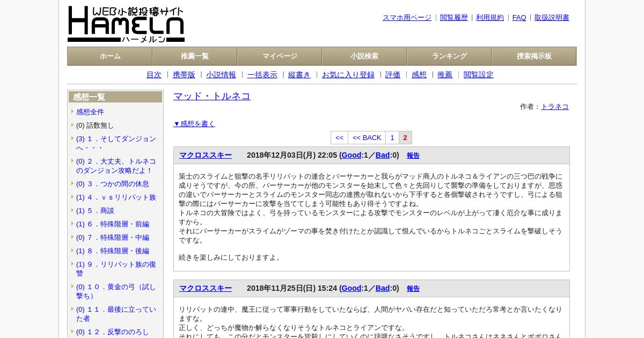Click the Hameln site logo
The width and height of the screenshot is (644, 338).
tap(126, 24)
